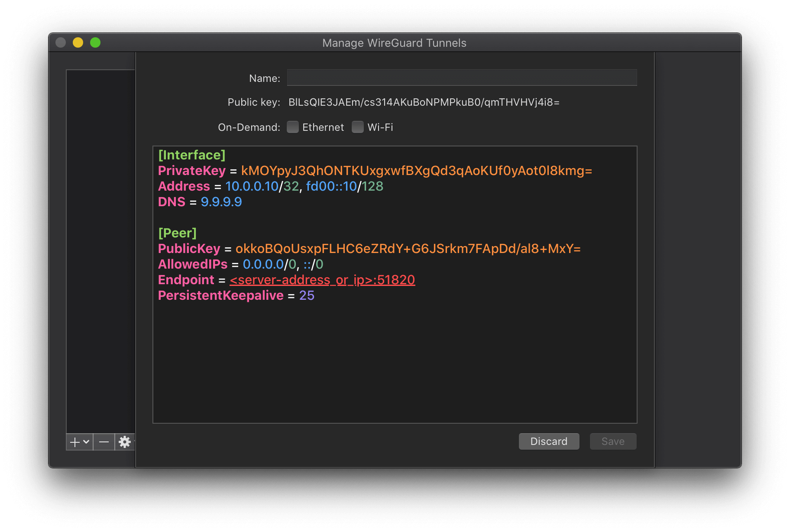Enable Ethernet on-demand checkbox
This screenshot has height=532, width=790.
pyautogui.click(x=293, y=127)
